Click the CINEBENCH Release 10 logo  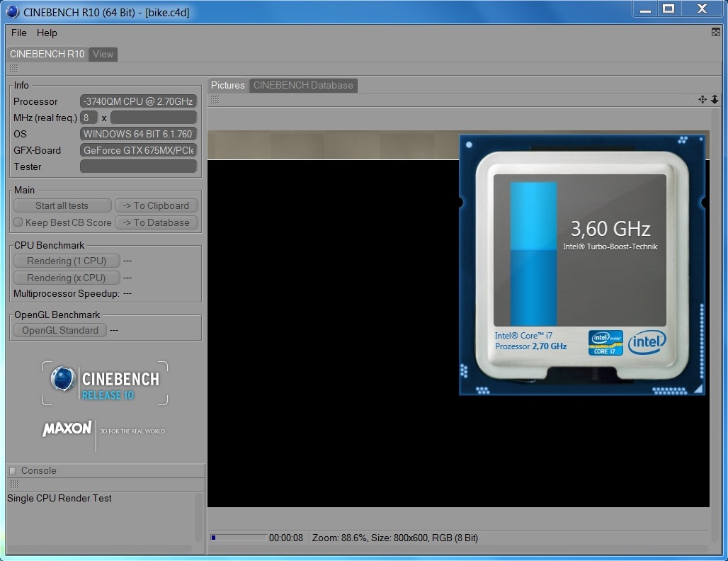coord(105,384)
